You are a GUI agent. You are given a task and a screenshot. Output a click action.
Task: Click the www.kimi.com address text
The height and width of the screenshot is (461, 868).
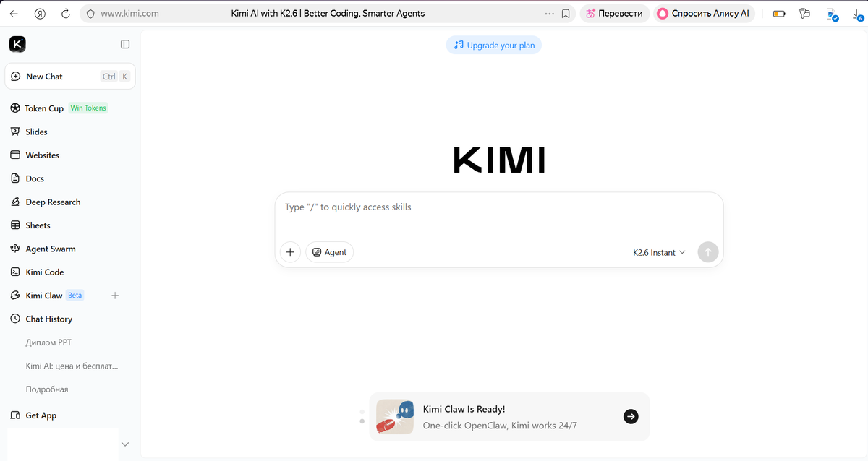[x=129, y=13]
